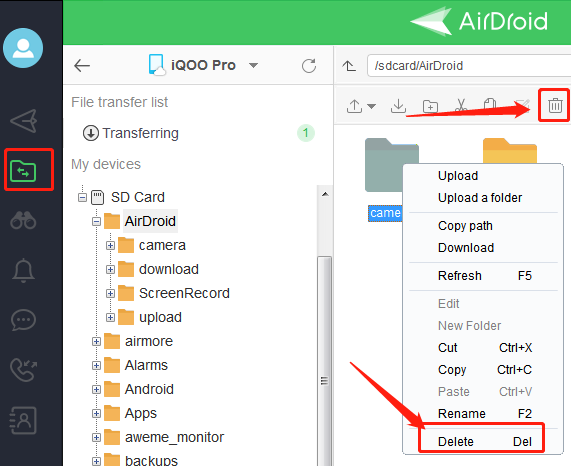Open the file transfer paper-plane icon

24,121
